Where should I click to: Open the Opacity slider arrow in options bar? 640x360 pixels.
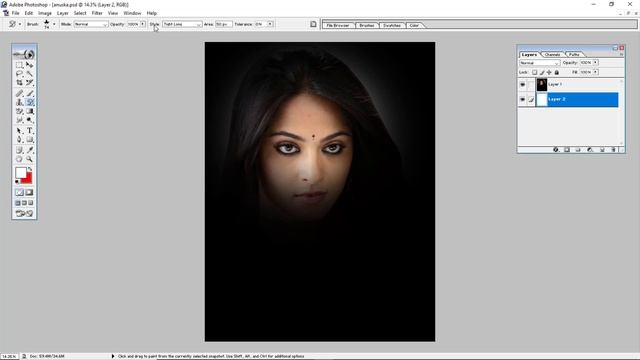click(143, 24)
